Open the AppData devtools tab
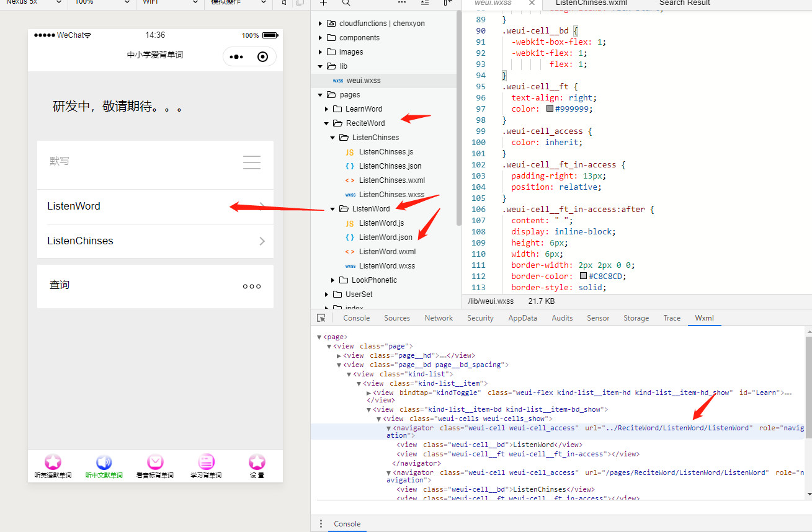Image resolution: width=812 pixels, height=532 pixels. [522, 318]
